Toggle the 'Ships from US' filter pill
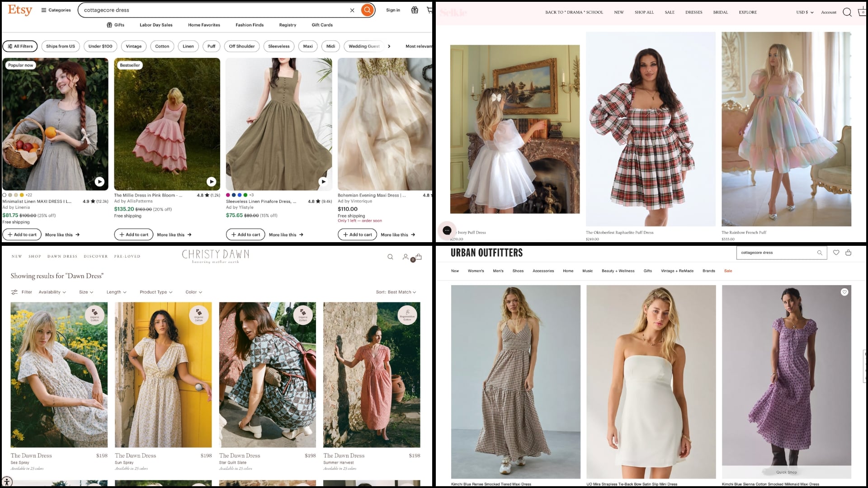The width and height of the screenshot is (868, 488). coord(60,46)
